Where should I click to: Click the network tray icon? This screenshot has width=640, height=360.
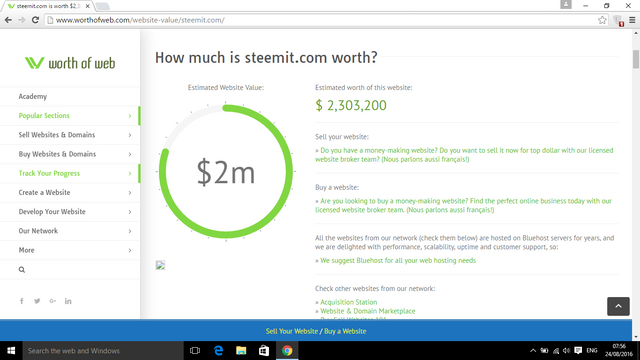(x=556, y=351)
